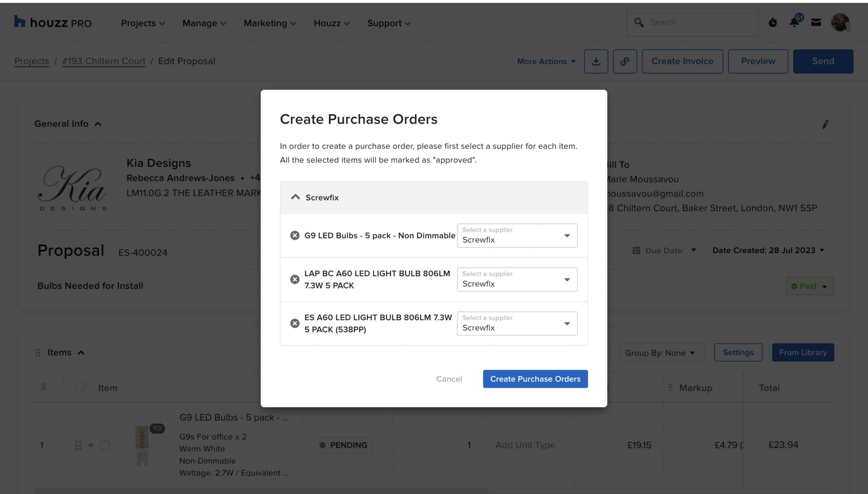
Task: Click the copy link icon button
Action: pos(625,61)
